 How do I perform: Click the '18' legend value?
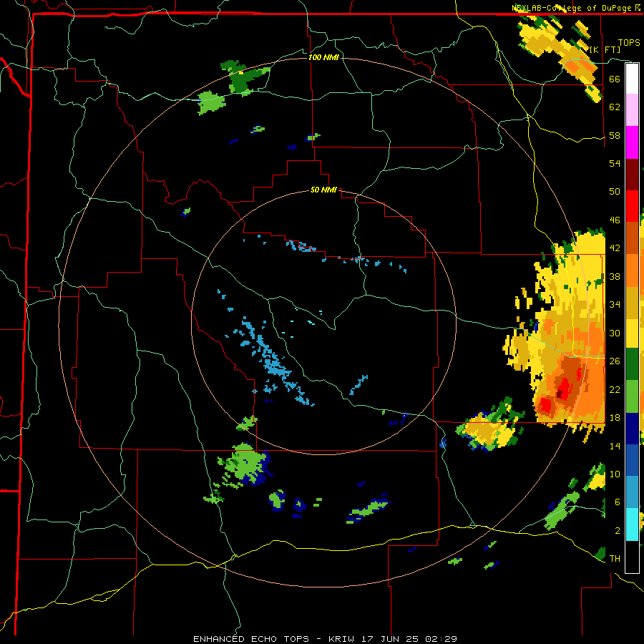point(615,418)
